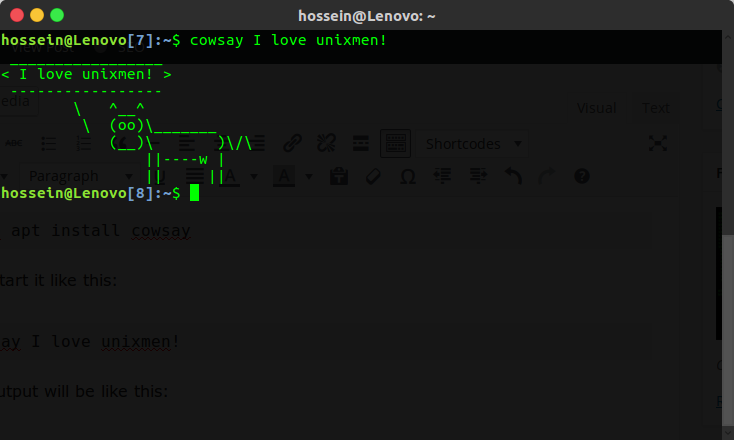Screen dimensions: 734x440
Task: Switch to the Visual editor tab
Action: tap(596, 108)
